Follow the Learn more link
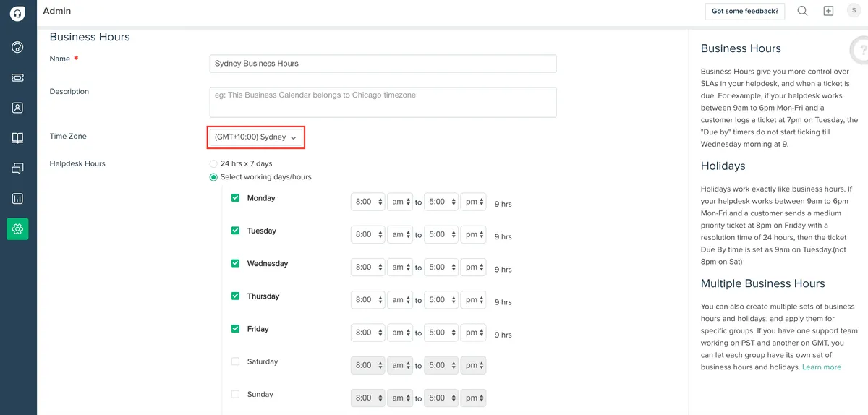The height and width of the screenshot is (415, 868). coord(822,367)
